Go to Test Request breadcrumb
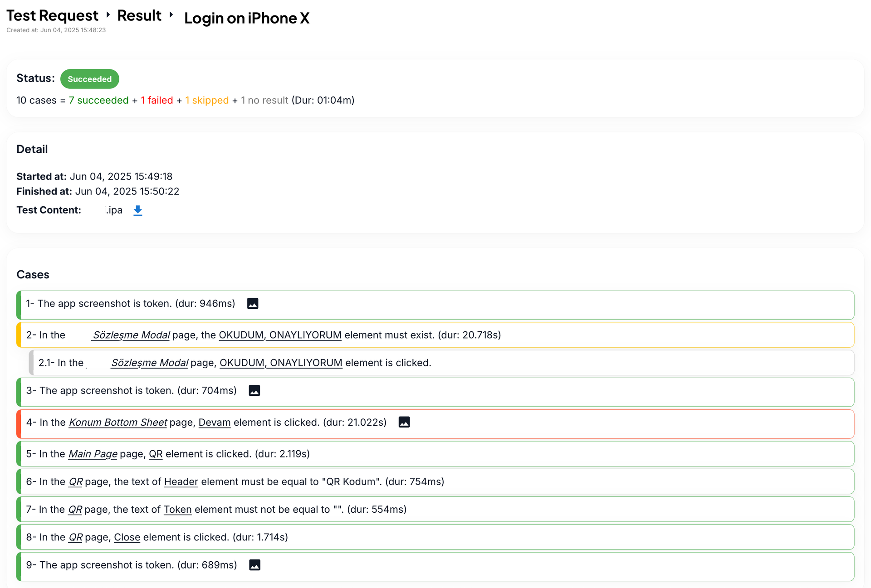871x588 pixels. point(52,16)
